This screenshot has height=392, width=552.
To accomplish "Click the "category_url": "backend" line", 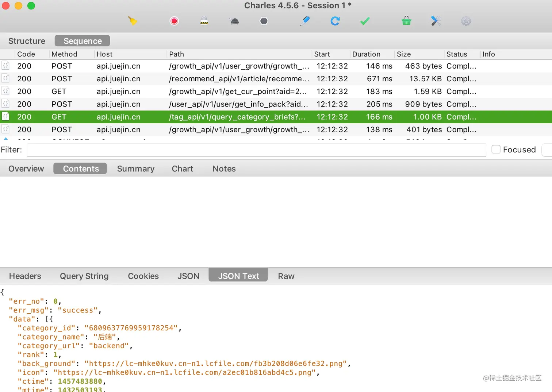I will coord(75,346).
